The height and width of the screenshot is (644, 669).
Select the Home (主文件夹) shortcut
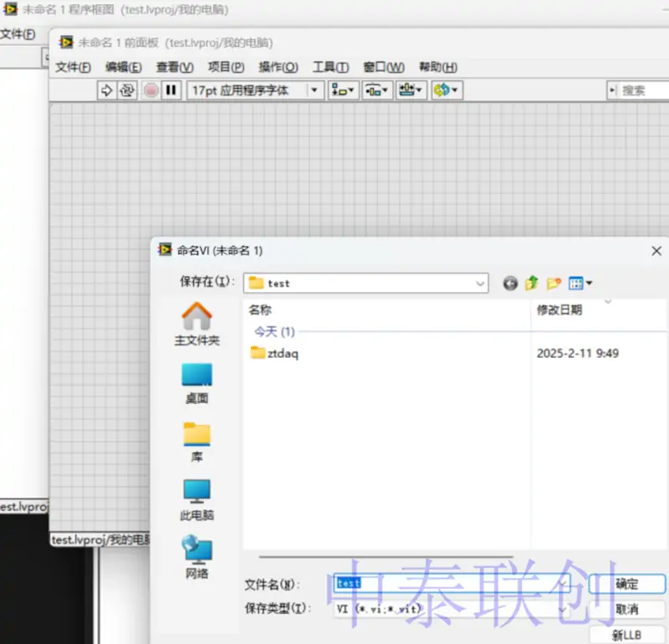(197, 325)
